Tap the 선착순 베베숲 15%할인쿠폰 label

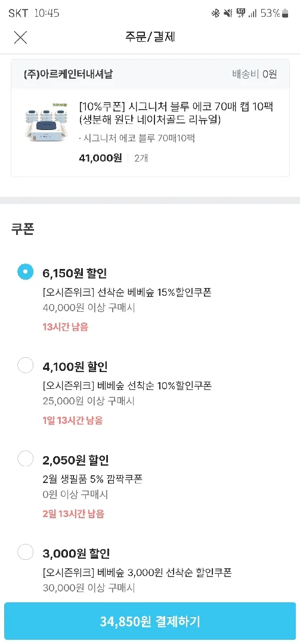(127, 292)
